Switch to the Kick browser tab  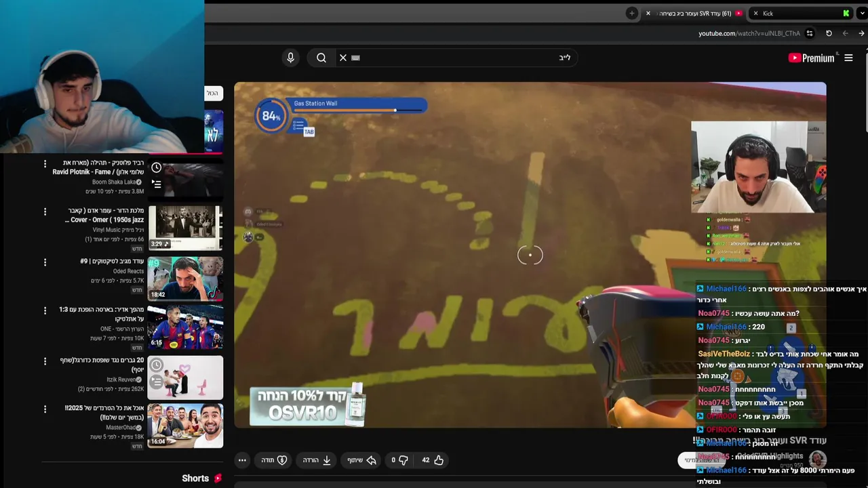click(x=802, y=13)
